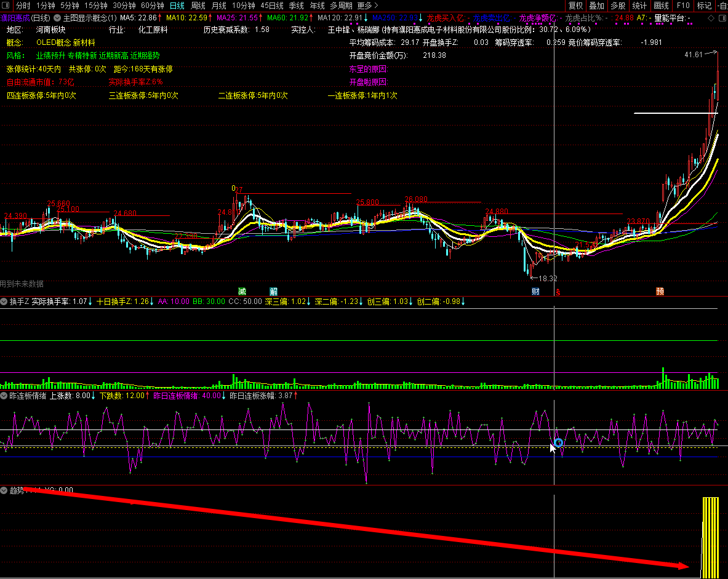Image resolution: width=728 pixels, height=579 pixels.
Task: Open the 主图显示概念 indicator dropdown
Action: [57, 18]
